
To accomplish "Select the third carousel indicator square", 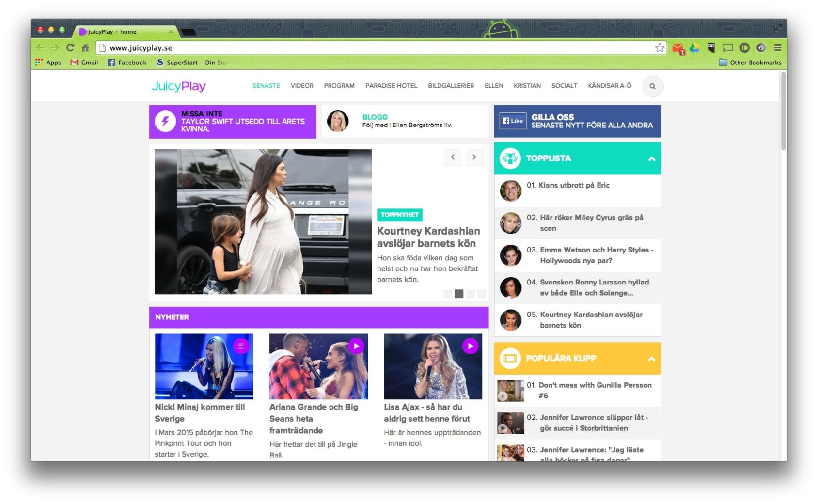I will (x=470, y=294).
